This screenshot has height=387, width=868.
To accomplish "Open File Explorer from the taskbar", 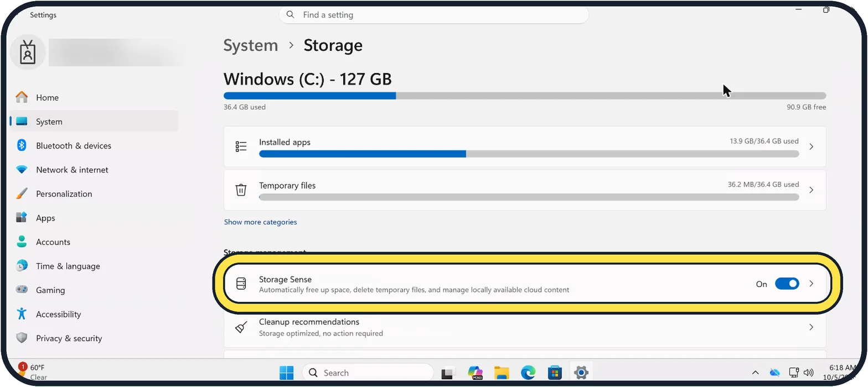I will (x=502, y=373).
